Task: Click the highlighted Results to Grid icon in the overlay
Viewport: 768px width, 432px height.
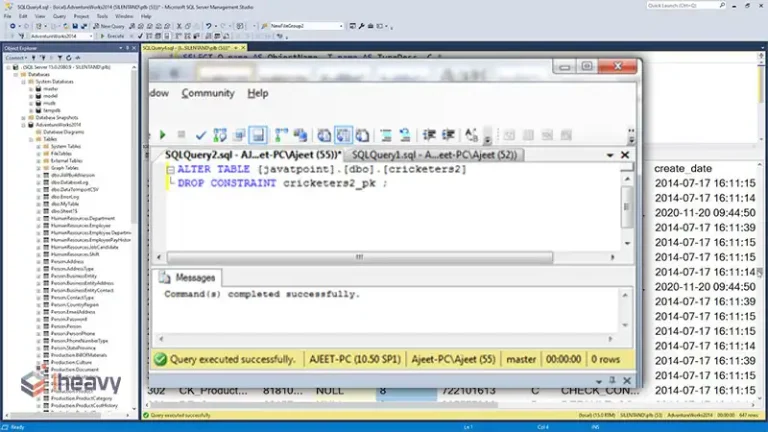Action: [343, 135]
